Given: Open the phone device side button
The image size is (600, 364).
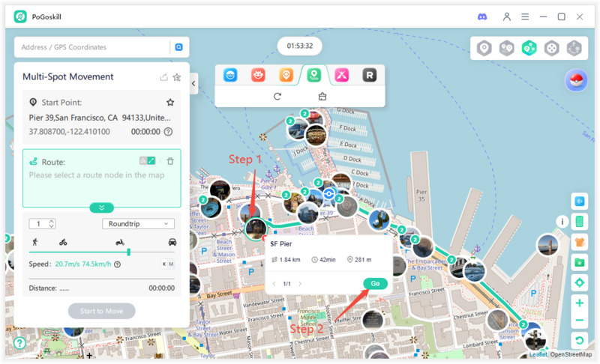Looking at the screenshot, I should click(579, 221).
